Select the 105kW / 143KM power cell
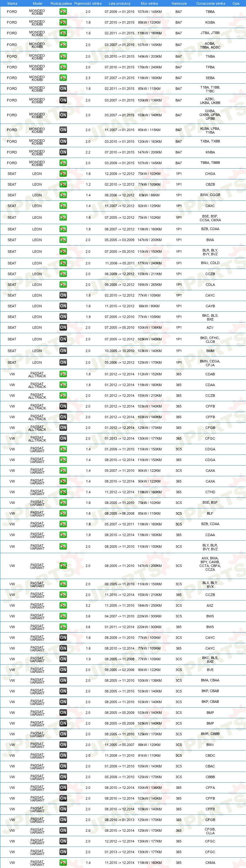The width and height of the screenshot is (246, 868). pyautogui.click(x=149, y=766)
